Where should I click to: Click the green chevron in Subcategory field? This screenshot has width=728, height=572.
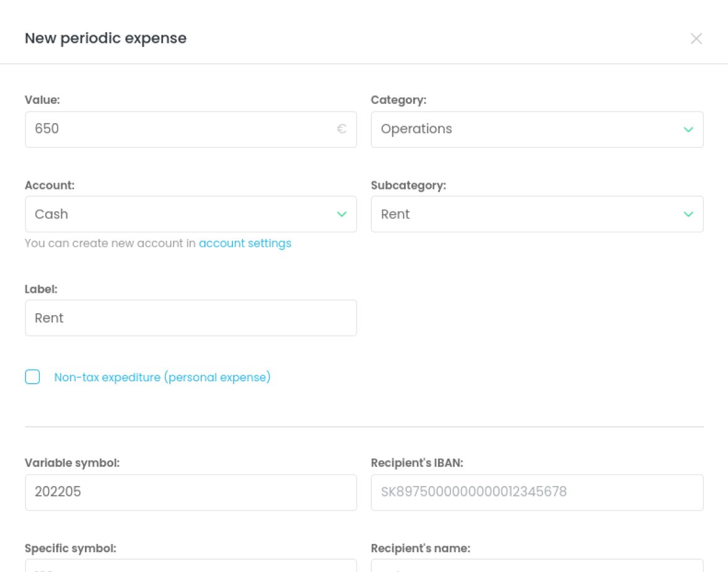[688, 214]
